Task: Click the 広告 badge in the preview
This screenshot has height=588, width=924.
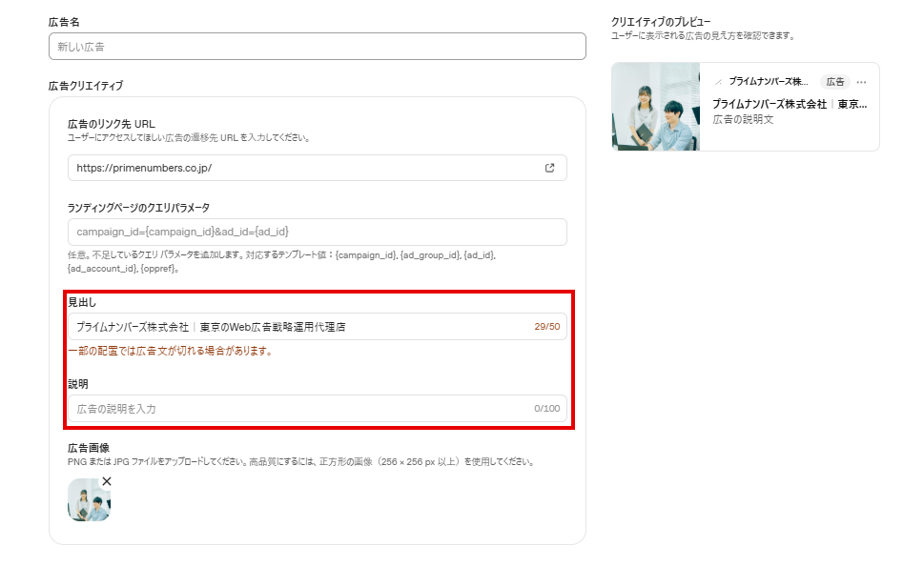Action: click(835, 82)
